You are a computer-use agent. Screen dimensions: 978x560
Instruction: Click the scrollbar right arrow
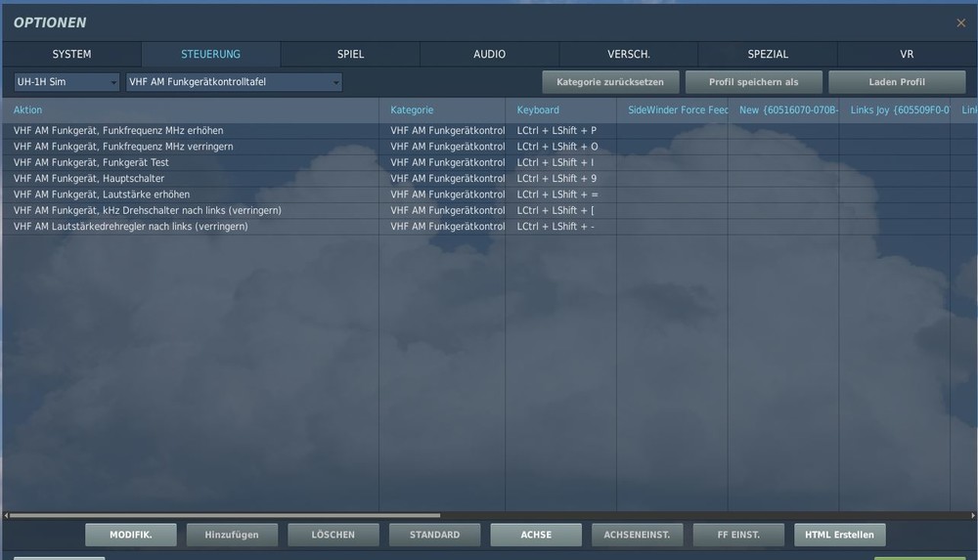(972, 516)
